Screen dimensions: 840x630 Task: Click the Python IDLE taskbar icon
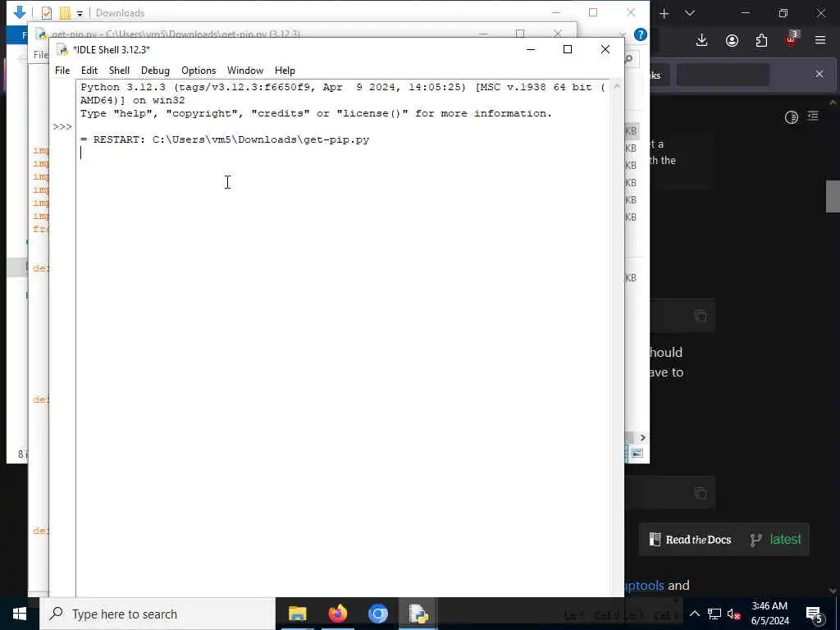418,614
